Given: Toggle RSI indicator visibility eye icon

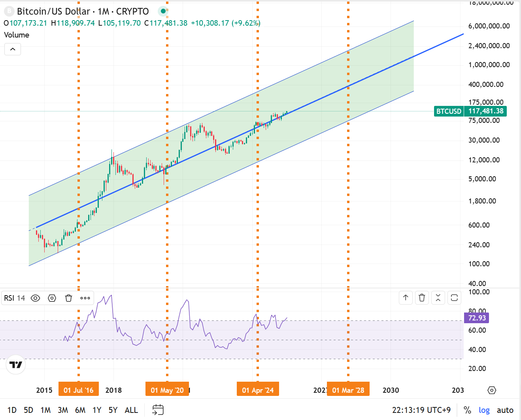Looking at the screenshot, I should pyautogui.click(x=35, y=298).
